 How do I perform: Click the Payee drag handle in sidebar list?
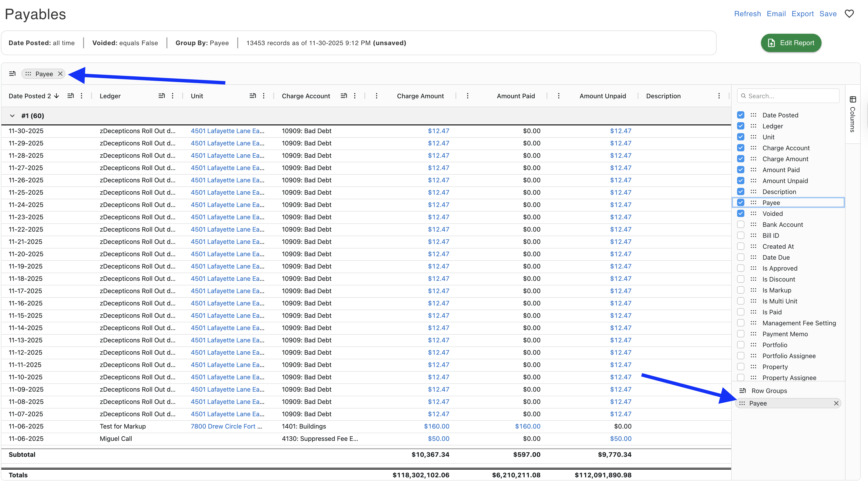coord(753,203)
